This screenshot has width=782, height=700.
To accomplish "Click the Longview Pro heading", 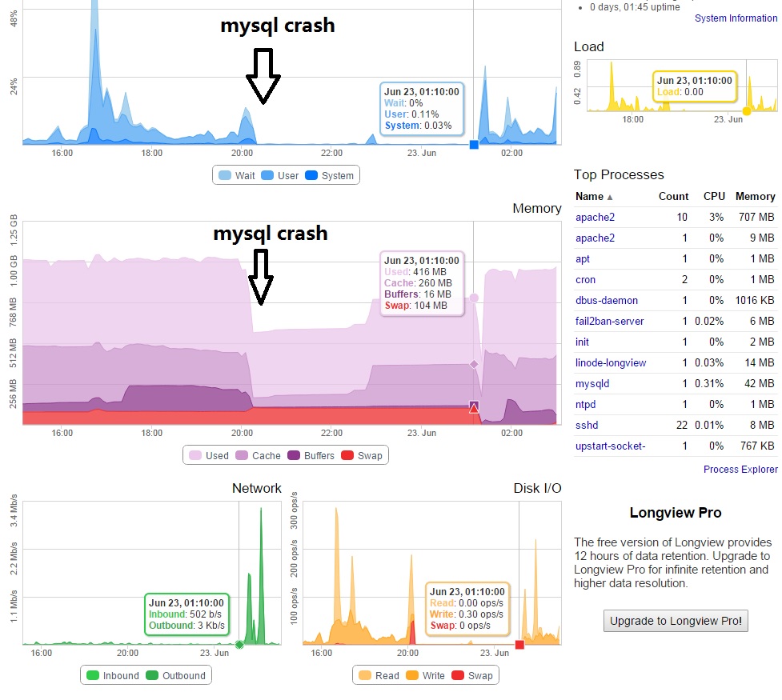I will tap(676, 513).
